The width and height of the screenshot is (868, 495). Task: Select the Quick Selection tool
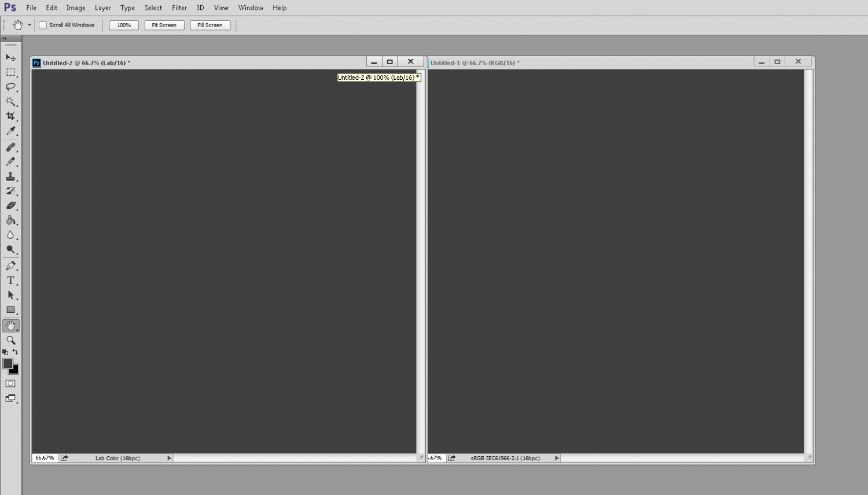(10, 101)
